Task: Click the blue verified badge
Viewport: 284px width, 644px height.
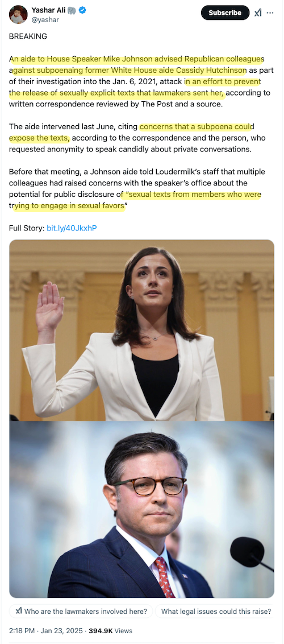Action: click(83, 11)
